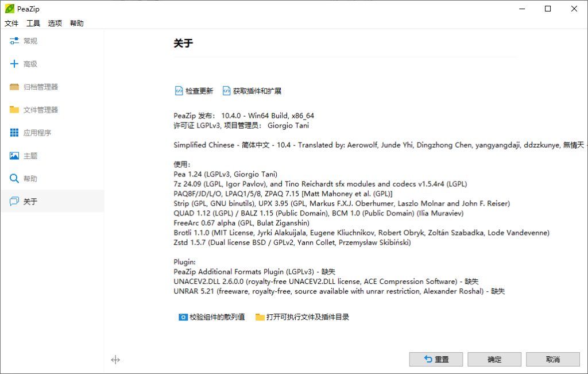The image size is (588, 374).
Task: Open the 帮助 menu in the menu bar
Action: pos(76,23)
